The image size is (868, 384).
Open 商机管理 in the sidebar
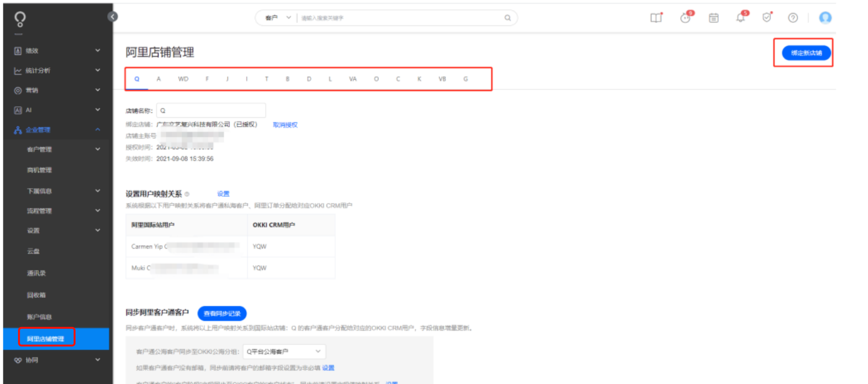pos(39,170)
